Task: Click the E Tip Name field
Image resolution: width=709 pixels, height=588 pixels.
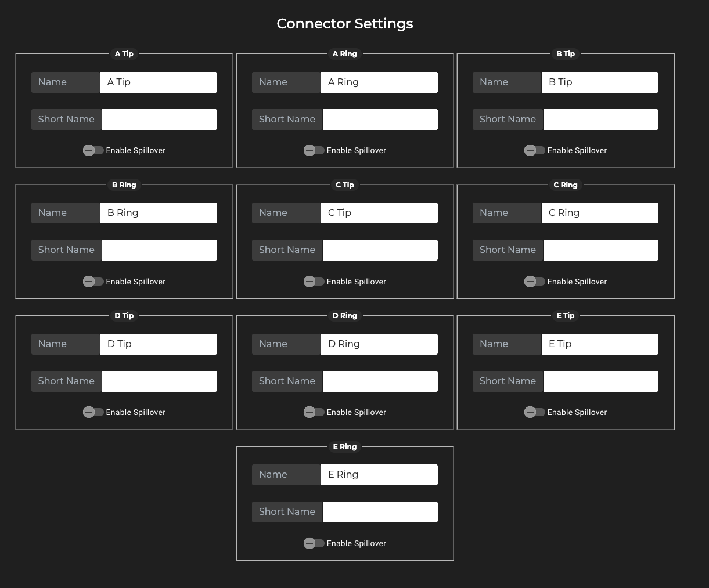Action: pyautogui.click(x=600, y=344)
